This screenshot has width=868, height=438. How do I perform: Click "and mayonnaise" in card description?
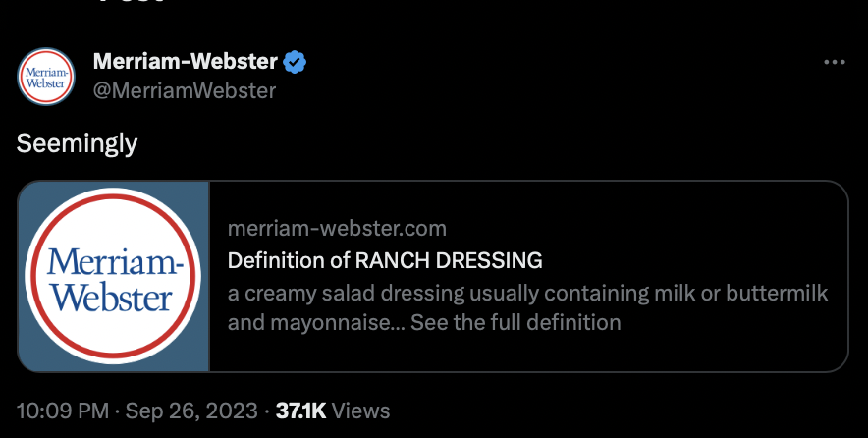[309, 322]
